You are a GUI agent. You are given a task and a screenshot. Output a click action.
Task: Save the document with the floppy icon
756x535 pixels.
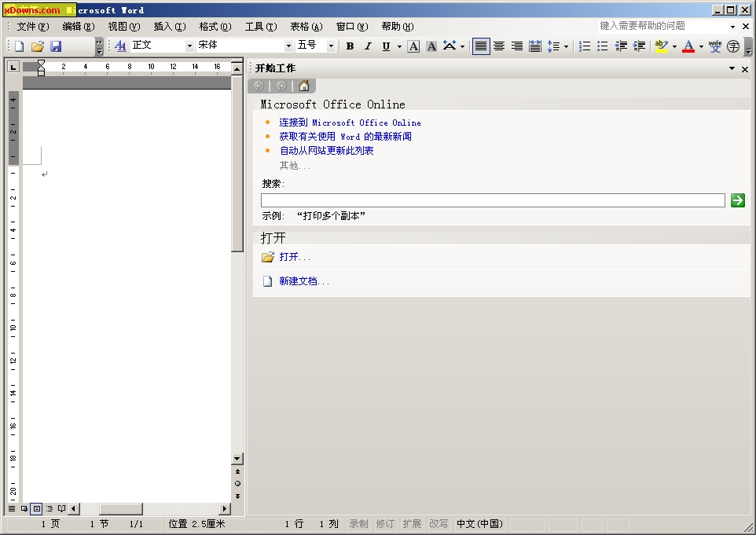point(56,46)
